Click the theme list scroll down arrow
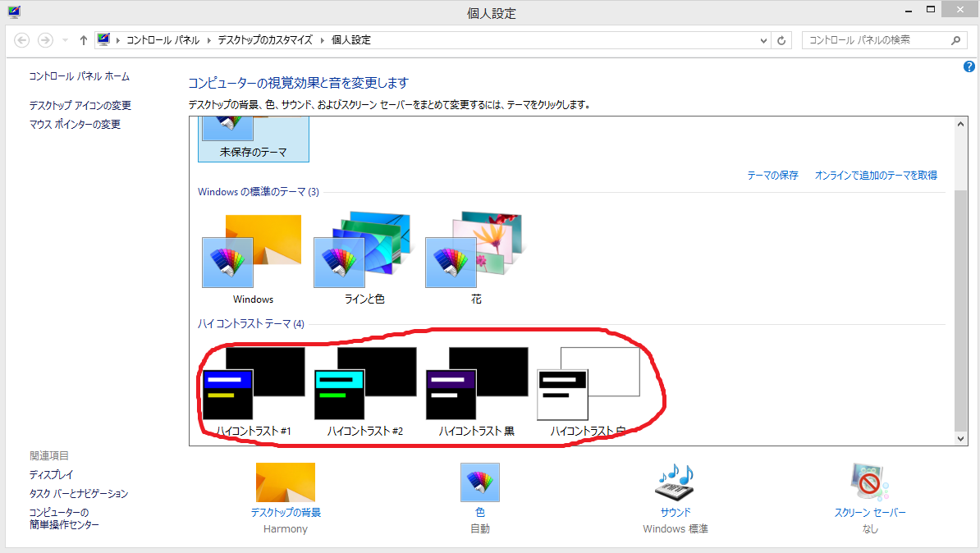The width and height of the screenshot is (980, 553). coord(960,439)
